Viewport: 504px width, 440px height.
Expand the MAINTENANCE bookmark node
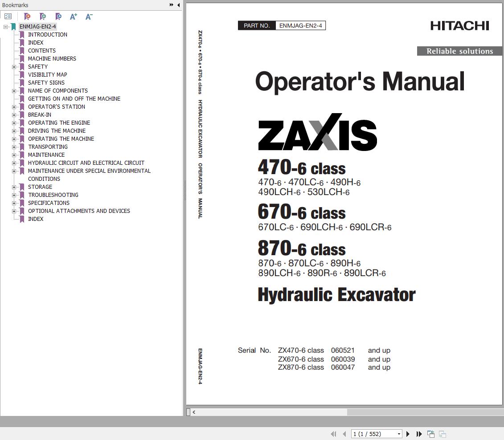14,155
